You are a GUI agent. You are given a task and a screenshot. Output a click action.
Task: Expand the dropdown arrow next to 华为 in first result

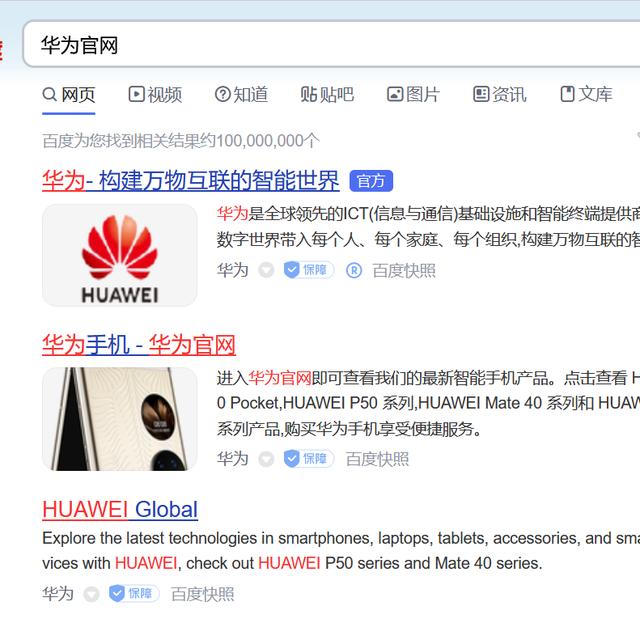tap(266, 270)
